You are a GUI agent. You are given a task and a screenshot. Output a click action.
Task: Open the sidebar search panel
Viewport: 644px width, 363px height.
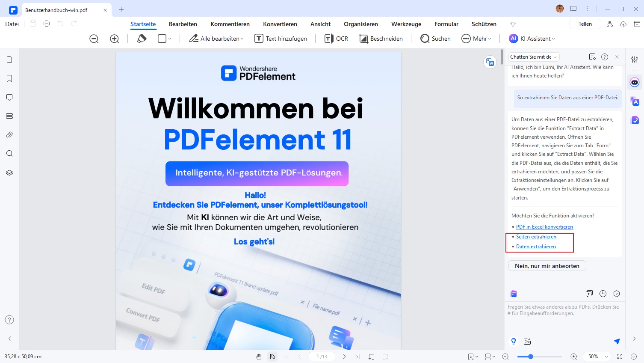pyautogui.click(x=9, y=154)
